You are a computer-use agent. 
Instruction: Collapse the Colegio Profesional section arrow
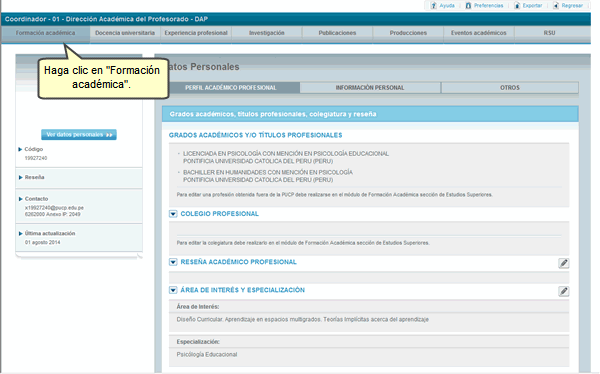coord(173,214)
